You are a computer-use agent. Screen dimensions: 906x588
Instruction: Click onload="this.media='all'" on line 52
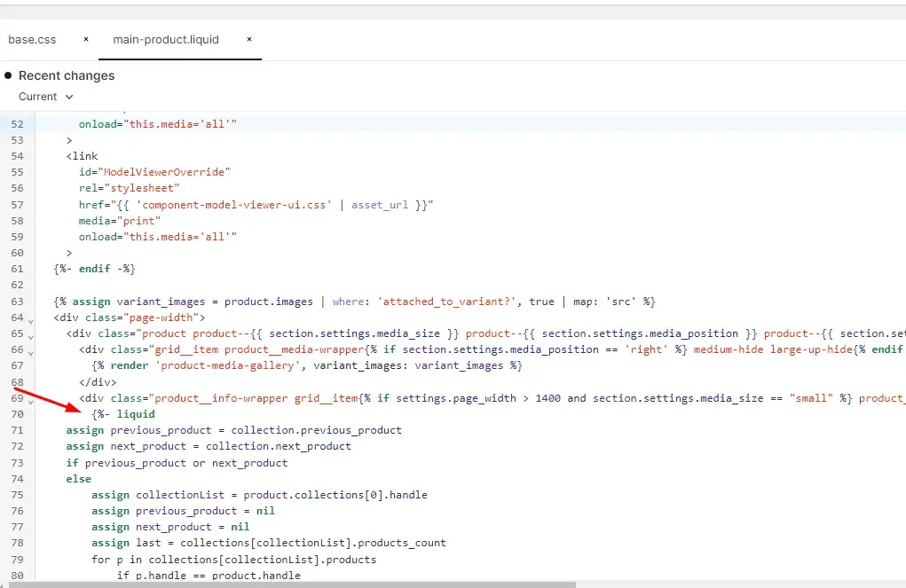158,124
